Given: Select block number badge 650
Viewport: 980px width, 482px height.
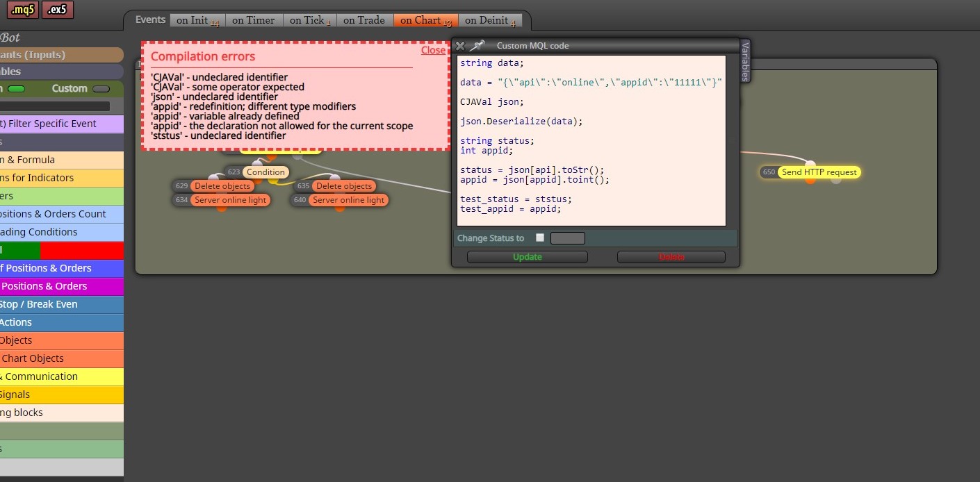Looking at the screenshot, I should click(769, 172).
